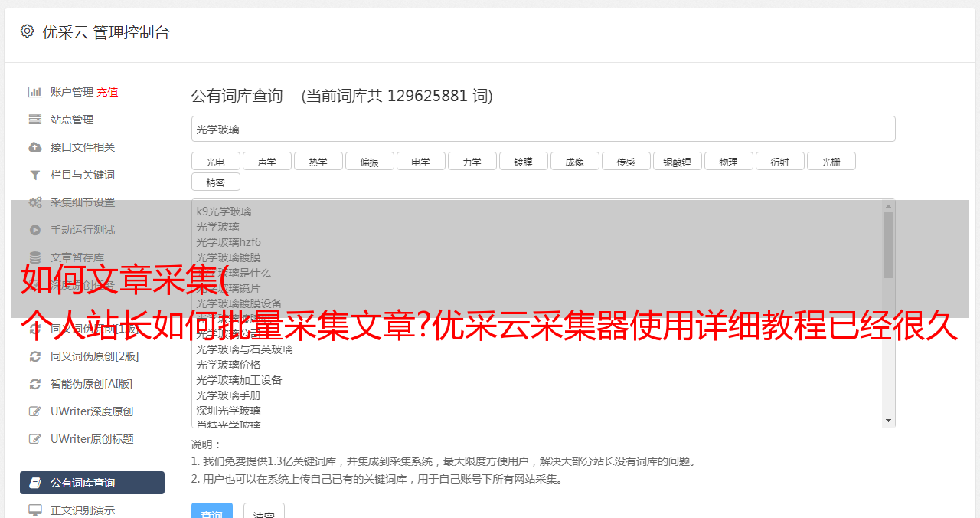Click the 清空 button
Viewport: 980px width, 518px height.
coord(264,511)
